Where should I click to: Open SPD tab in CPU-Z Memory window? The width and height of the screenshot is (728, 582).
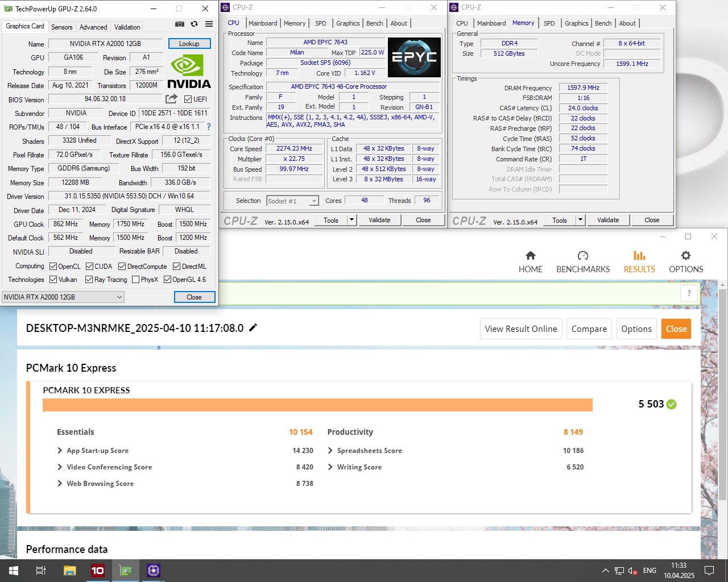pos(549,23)
